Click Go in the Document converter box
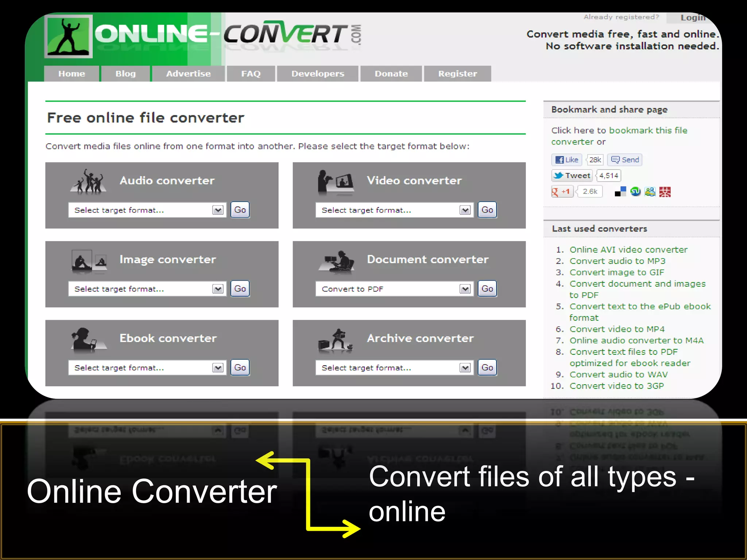 click(487, 289)
